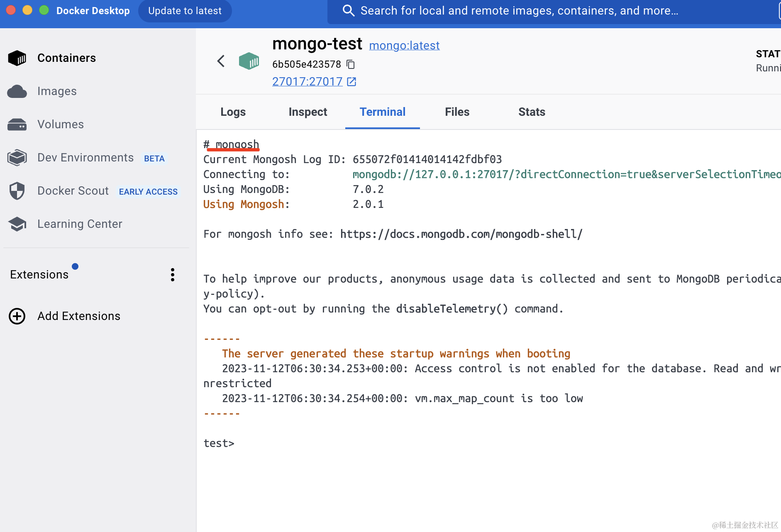Click the Images cloud icon
The image size is (781, 532).
tap(17, 91)
